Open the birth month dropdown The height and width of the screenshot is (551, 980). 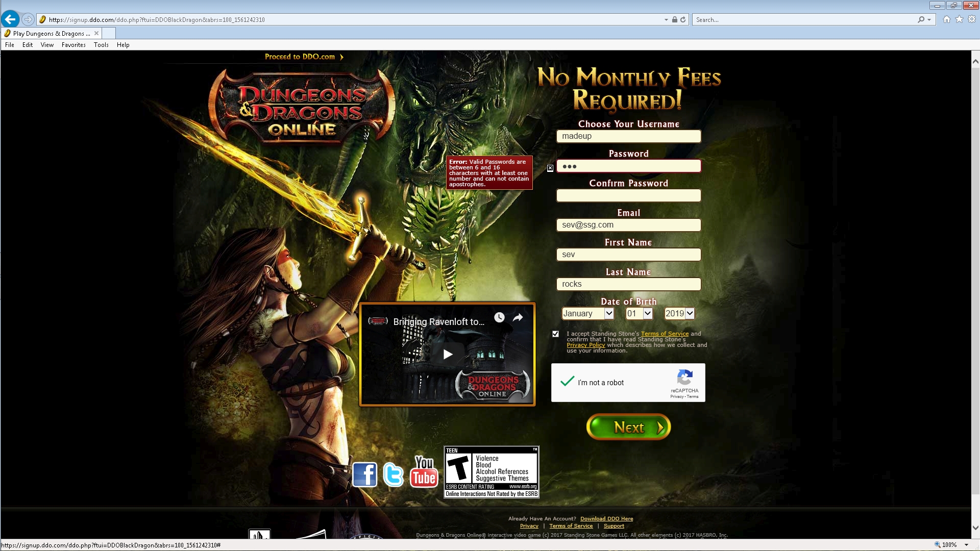click(587, 313)
